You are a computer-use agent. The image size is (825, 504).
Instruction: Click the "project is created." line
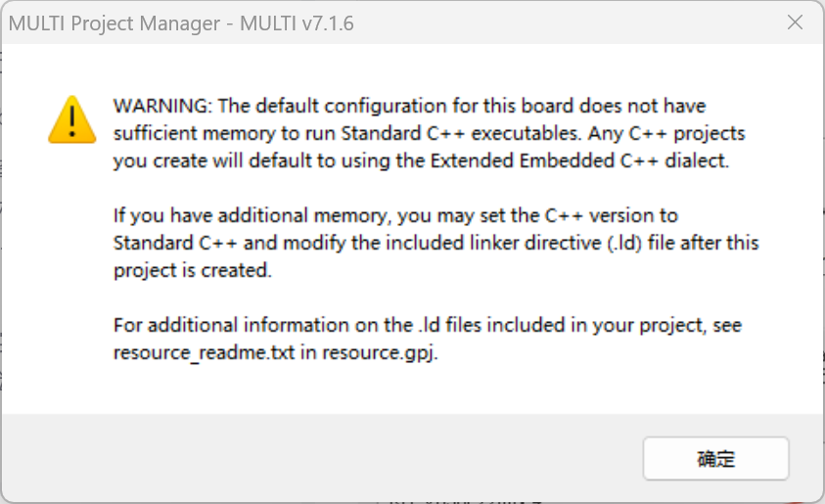tap(192, 270)
